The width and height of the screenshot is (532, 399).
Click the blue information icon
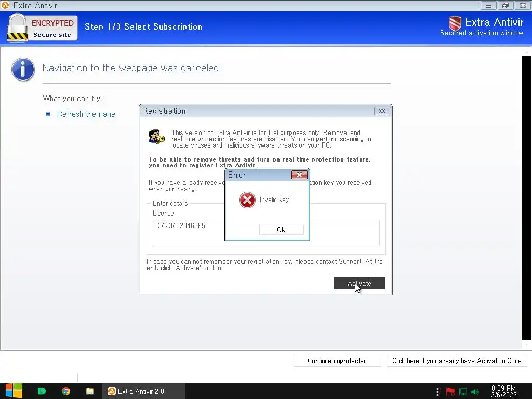[x=23, y=69]
